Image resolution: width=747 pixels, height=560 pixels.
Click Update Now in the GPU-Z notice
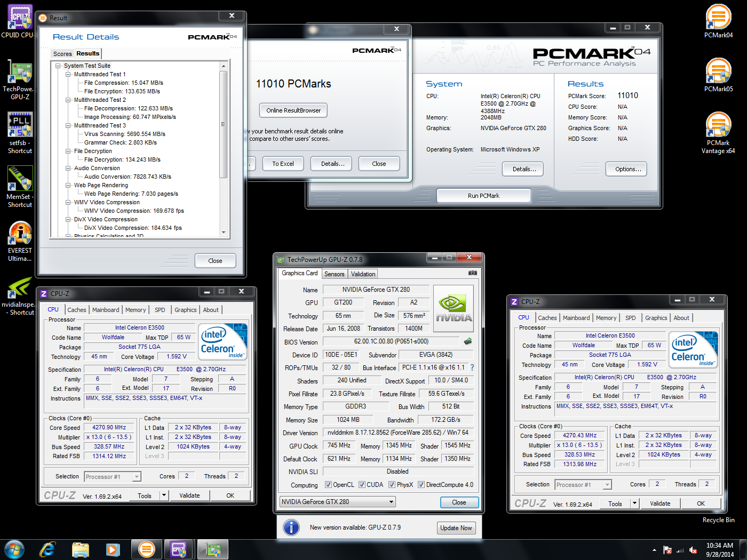tap(456, 528)
